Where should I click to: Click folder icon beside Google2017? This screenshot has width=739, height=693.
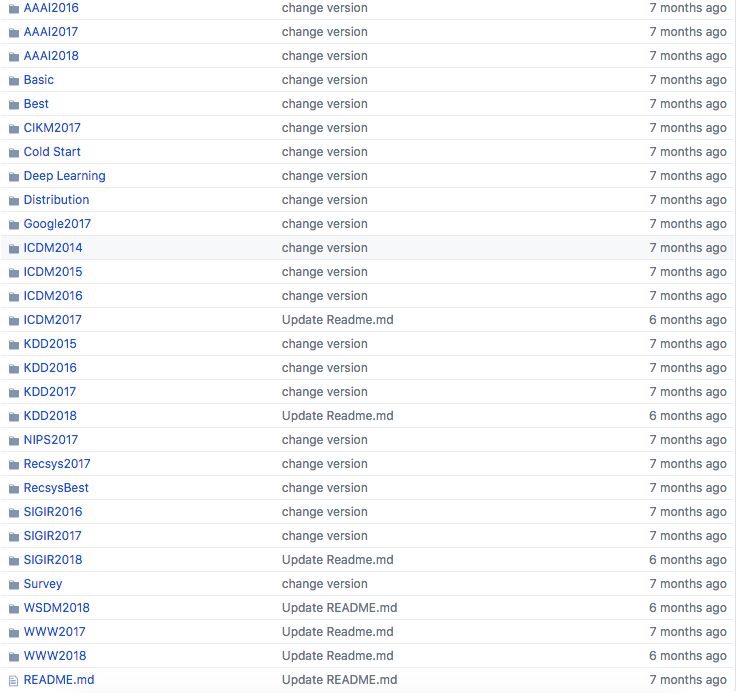click(x=14, y=225)
